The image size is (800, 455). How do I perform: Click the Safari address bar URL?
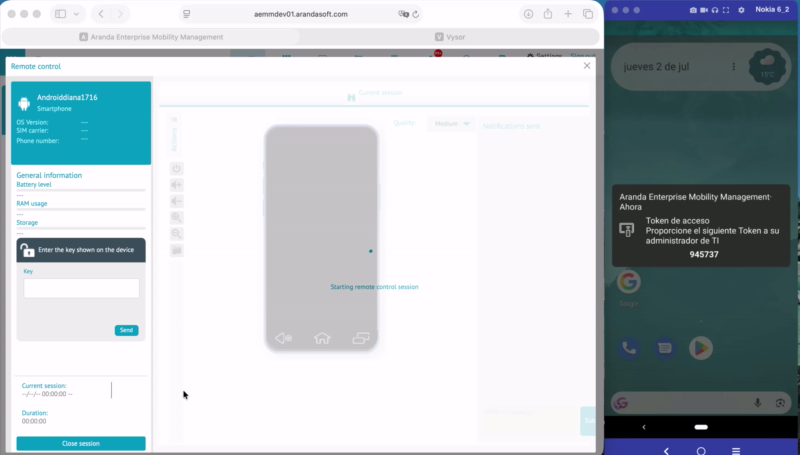pyautogui.click(x=301, y=14)
